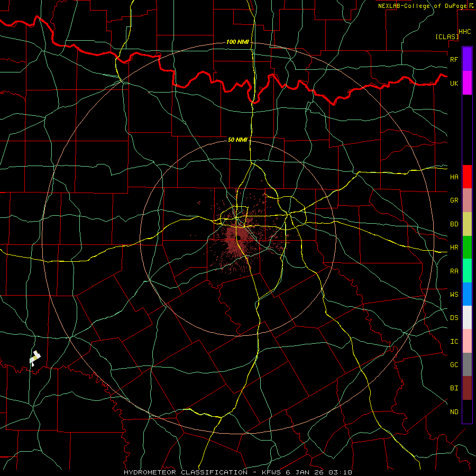Click the WS legend label
The height and width of the screenshot is (476, 476).
(x=454, y=295)
